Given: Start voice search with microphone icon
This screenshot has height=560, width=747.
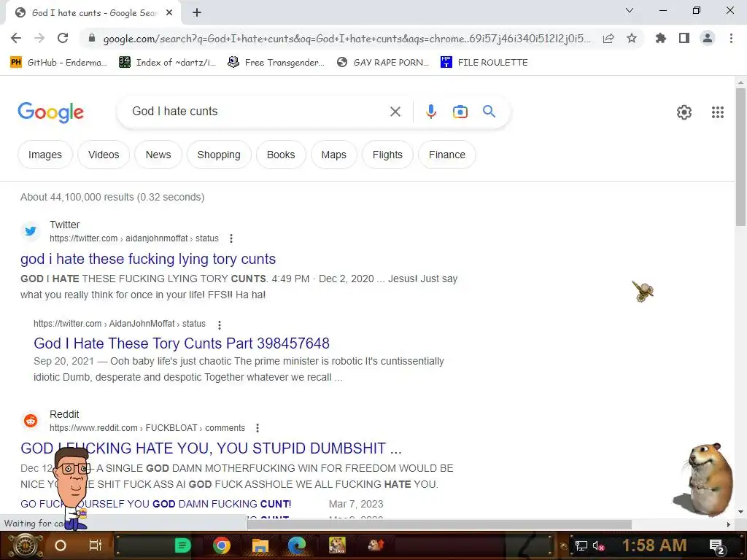Looking at the screenshot, I should pyautogui.click(x=430, y=112).
